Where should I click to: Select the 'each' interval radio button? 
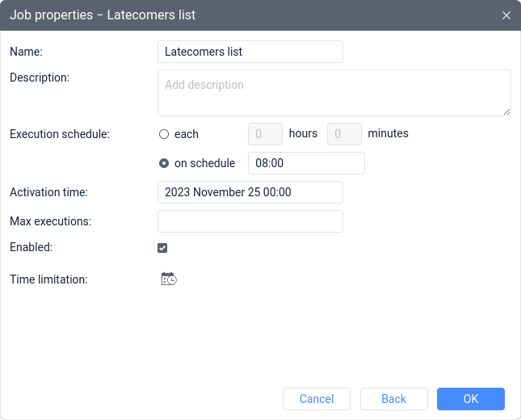[164, 134]
